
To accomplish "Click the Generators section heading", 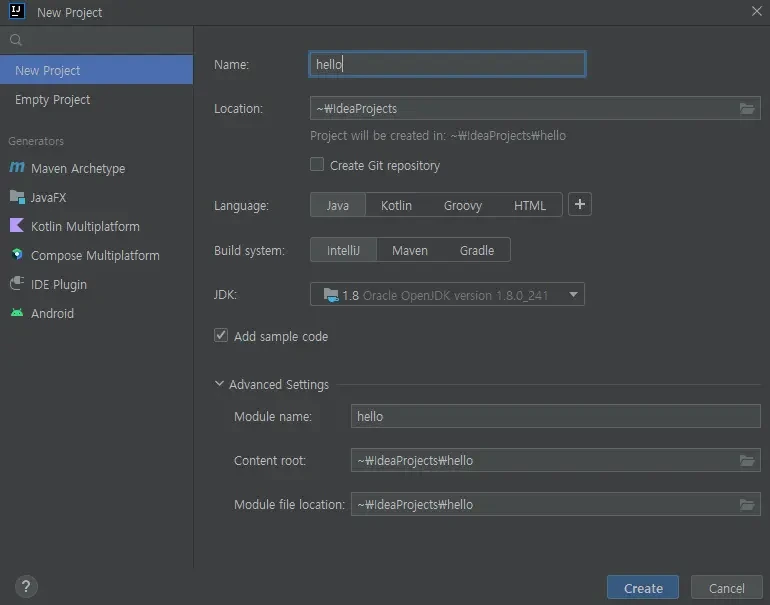I will click(x=36, y=141).
